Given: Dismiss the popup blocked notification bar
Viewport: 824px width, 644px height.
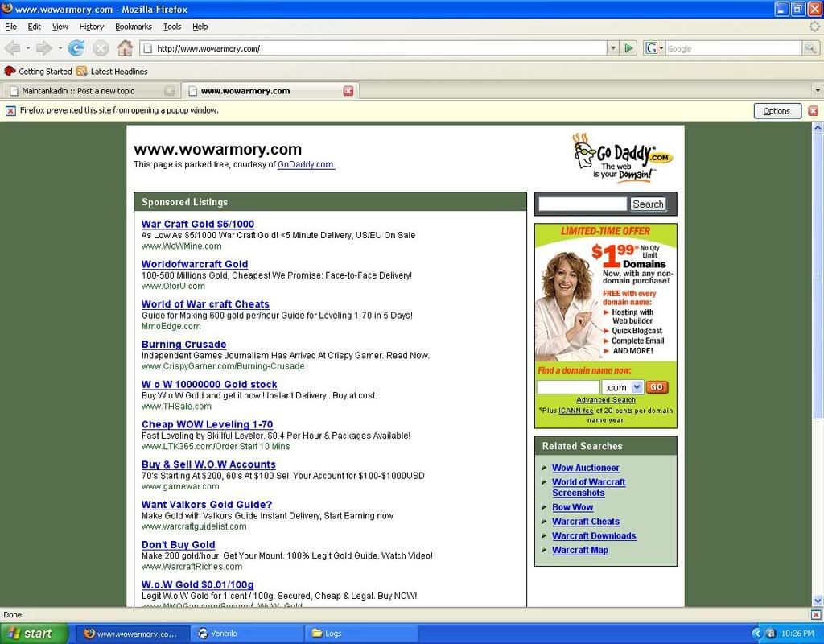Looking at the screenshot, I should (x=813, y=110).
